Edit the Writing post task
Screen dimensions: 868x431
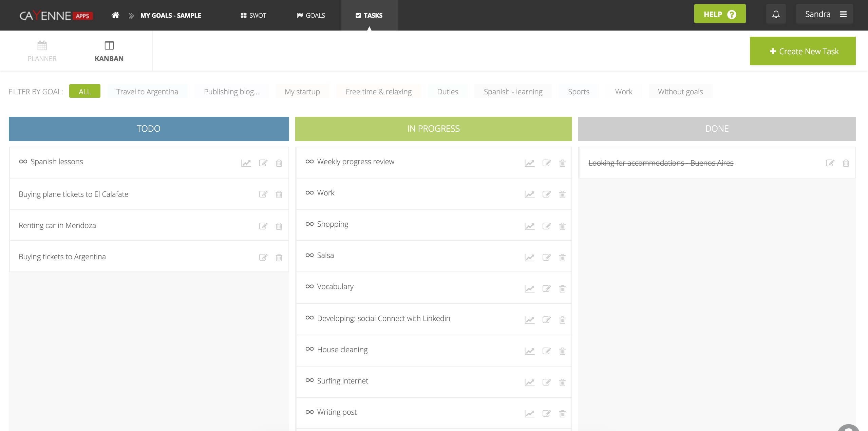point(547,414)
